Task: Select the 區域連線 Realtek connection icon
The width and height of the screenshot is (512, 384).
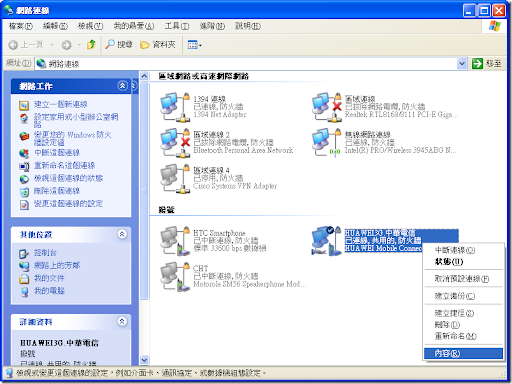Action: point(327,107)
